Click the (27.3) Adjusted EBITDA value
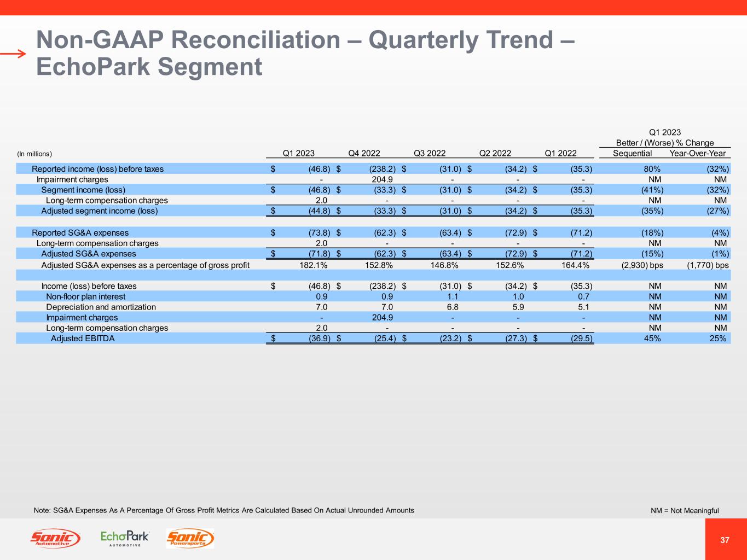The height and width of the screenshot is (560, 747). pyautogui.click(x=515, y=339)
